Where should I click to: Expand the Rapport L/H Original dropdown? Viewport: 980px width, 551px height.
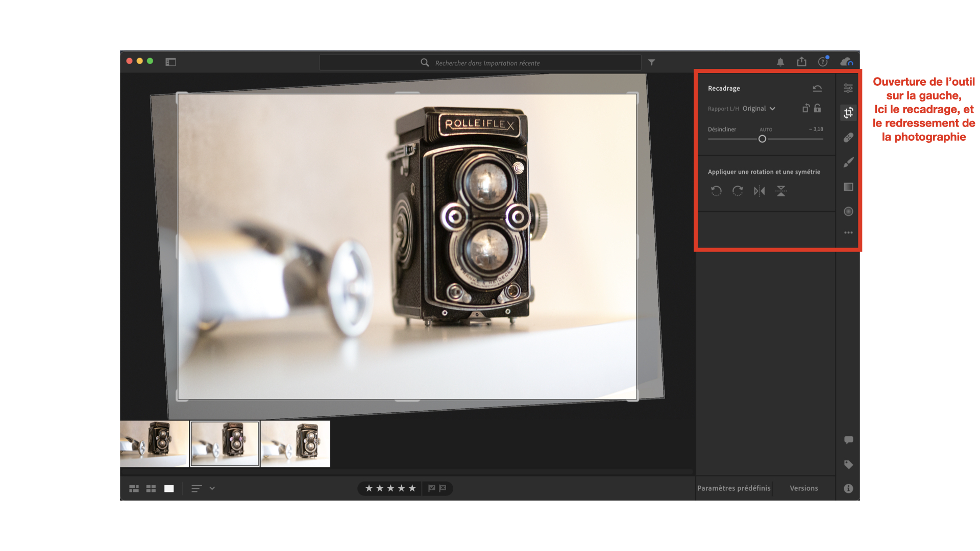[x=759, y=109]
